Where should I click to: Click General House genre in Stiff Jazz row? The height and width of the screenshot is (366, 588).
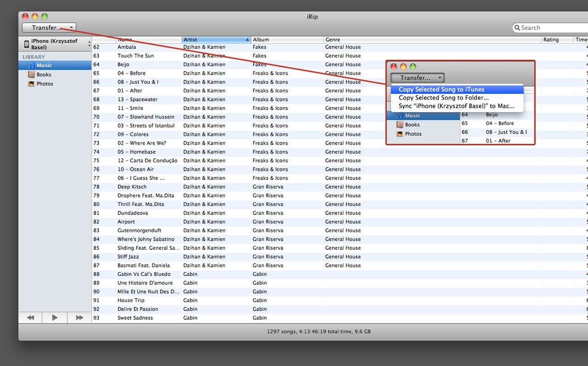(x=343, y=257)
